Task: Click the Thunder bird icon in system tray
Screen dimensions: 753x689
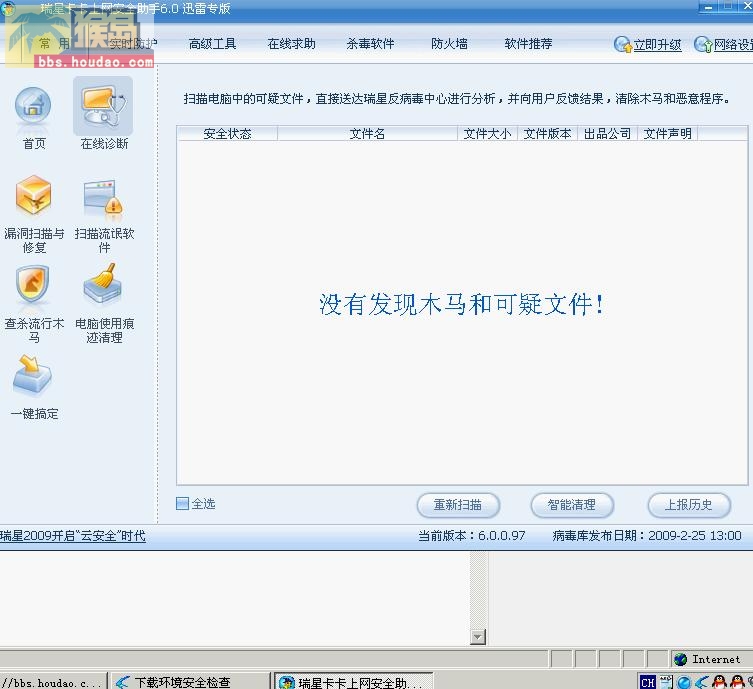Action: [702, 682]
